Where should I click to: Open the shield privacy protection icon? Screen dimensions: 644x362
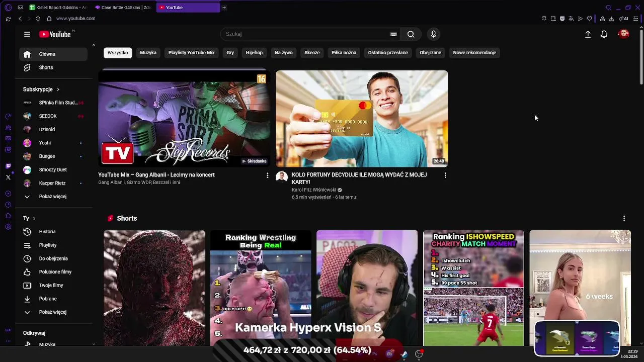tap(562, 19)
